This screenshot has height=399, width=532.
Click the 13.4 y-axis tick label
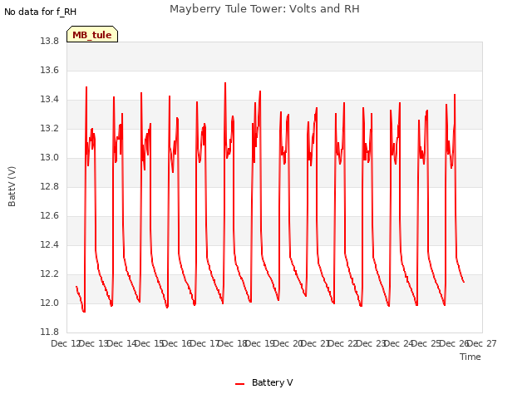point(50,100)
